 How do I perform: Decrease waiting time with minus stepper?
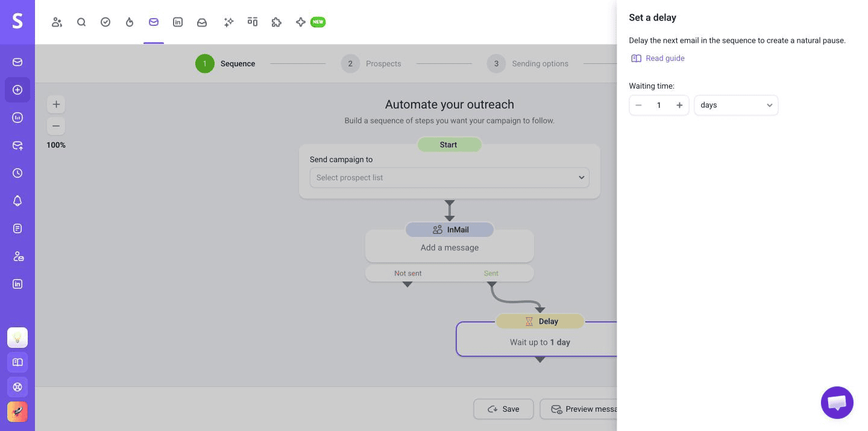(639, 105)
